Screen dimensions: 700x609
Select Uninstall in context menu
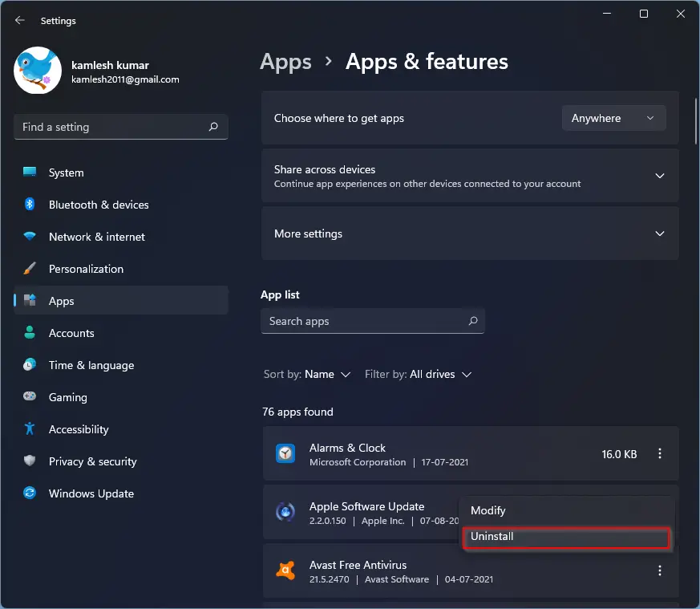pos(566,538)
